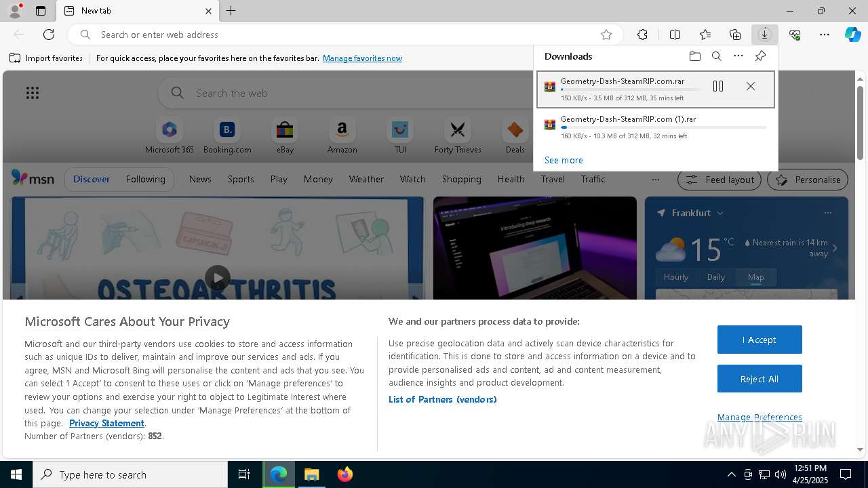Screen dimensions: 868x488
Task: Open the Money category
Action: click(x=318, y=179)
